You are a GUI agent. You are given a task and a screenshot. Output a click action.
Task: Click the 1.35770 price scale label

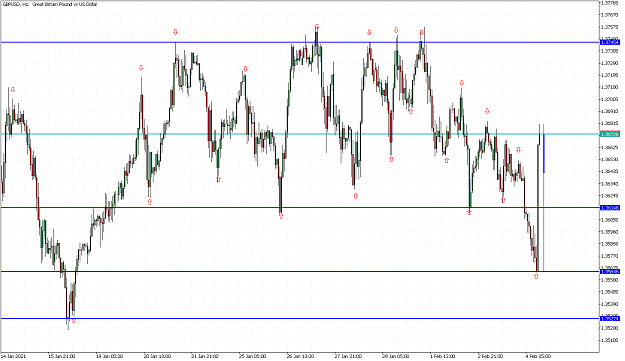610,256
